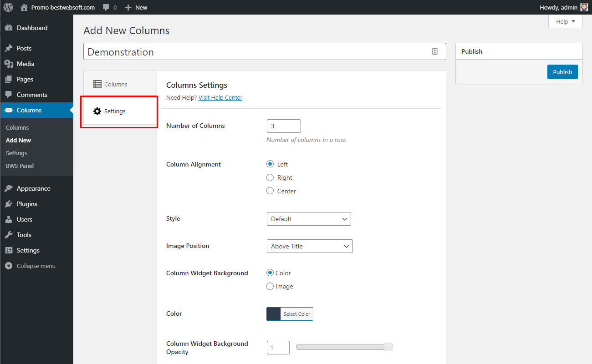Screen dimensions: 592x364
Task: Choose Color as widget background
Action: [270, 273]
